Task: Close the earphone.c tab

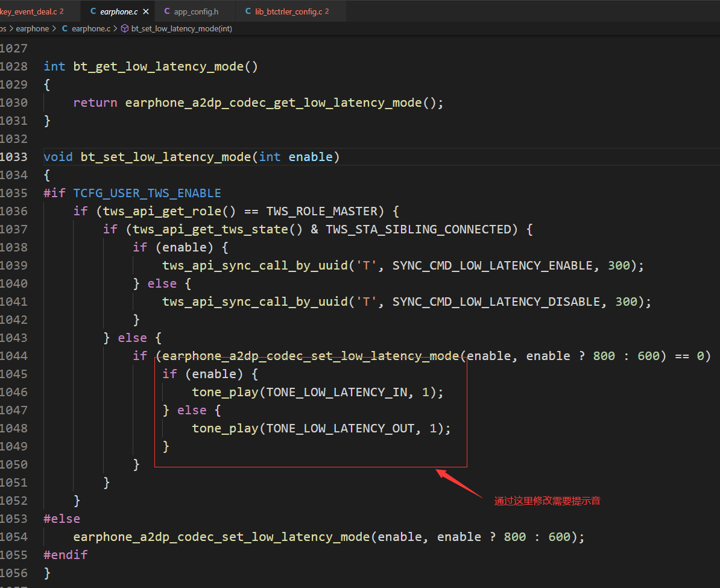Action: coord(146,11)
